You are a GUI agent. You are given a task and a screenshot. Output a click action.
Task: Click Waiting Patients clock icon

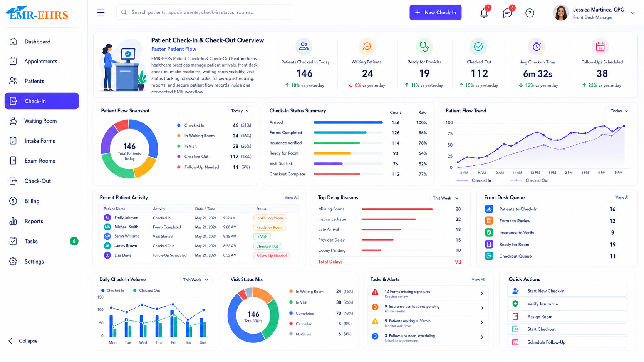tap(367, 47)
